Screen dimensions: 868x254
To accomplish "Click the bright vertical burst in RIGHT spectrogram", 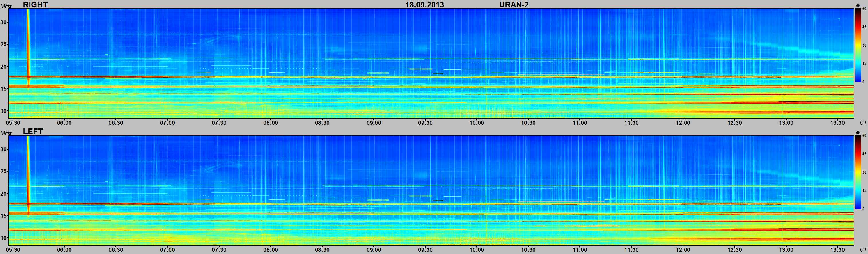I will point(28,44).
